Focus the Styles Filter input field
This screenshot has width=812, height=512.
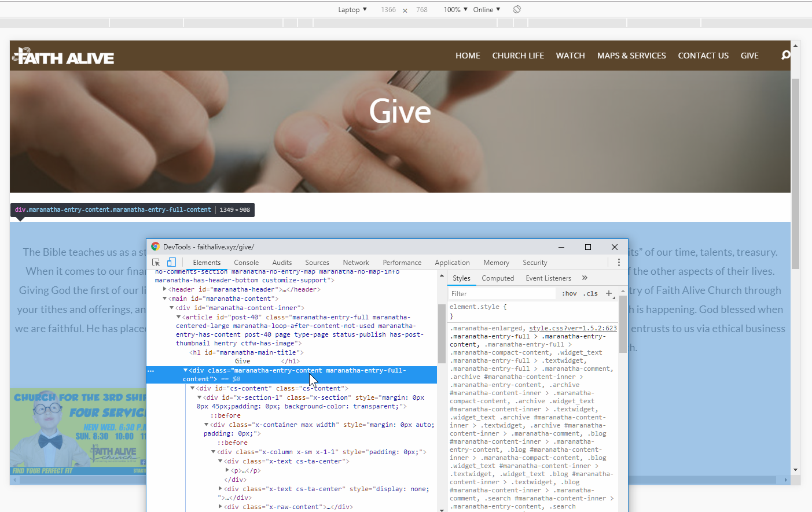click(502, 293)
